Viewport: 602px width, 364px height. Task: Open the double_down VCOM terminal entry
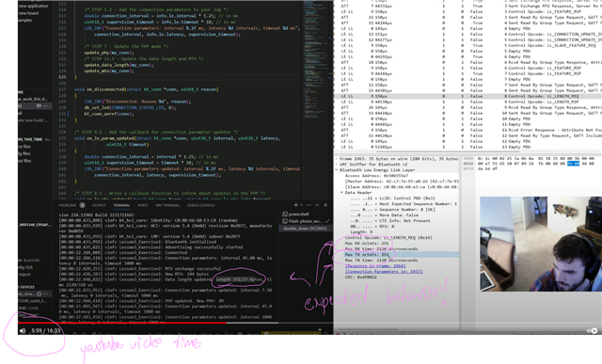[305, 229]
